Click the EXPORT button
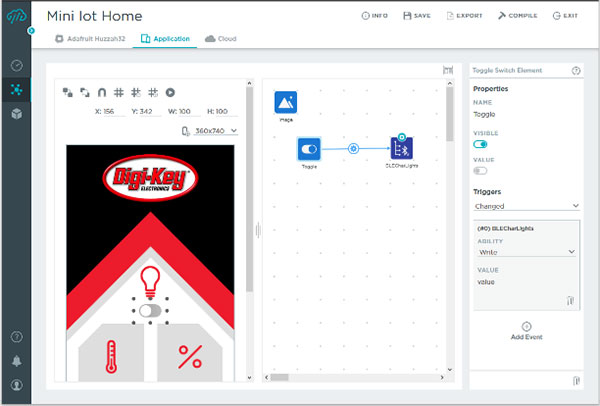 465,16
